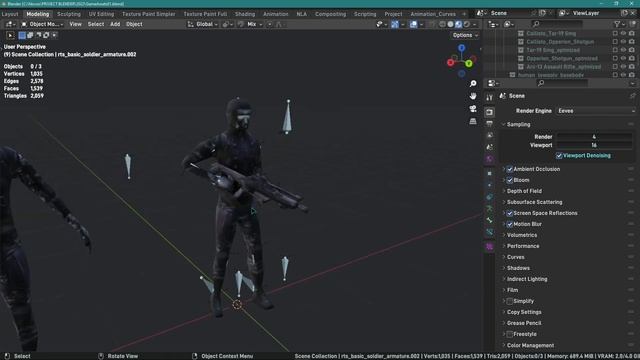Enable the Freestyle checkbox
640x360 pixels.
pos(510,334)
